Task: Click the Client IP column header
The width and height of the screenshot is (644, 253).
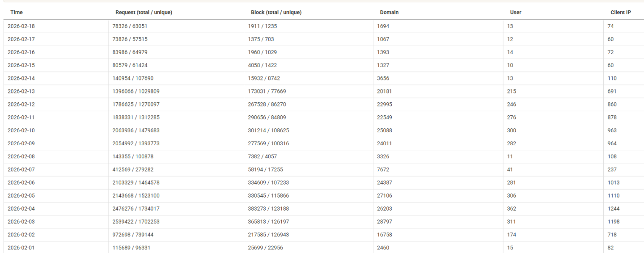Action: pos(620,13)
